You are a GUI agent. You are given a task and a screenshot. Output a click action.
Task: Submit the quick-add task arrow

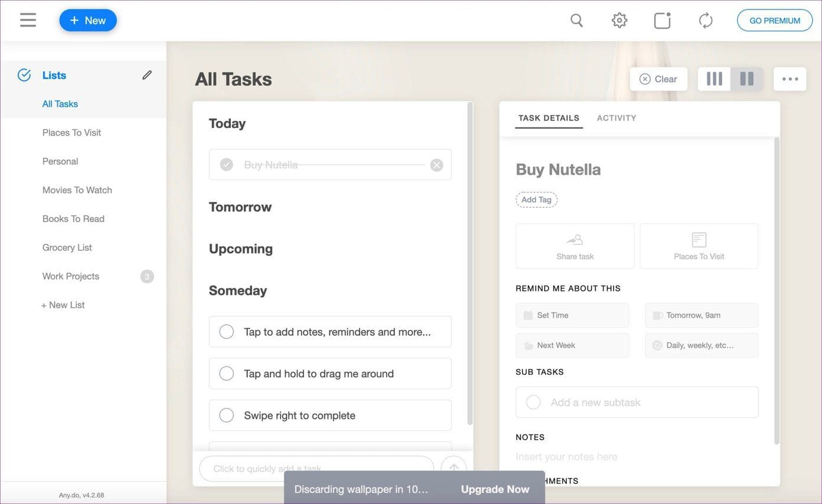point(454,469)
